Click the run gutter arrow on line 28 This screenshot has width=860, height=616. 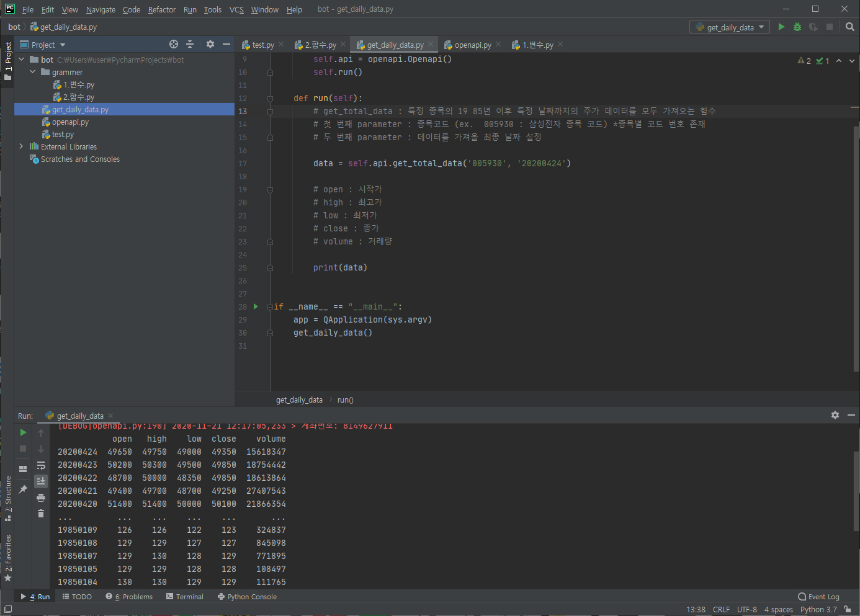[x=256, y=306]
